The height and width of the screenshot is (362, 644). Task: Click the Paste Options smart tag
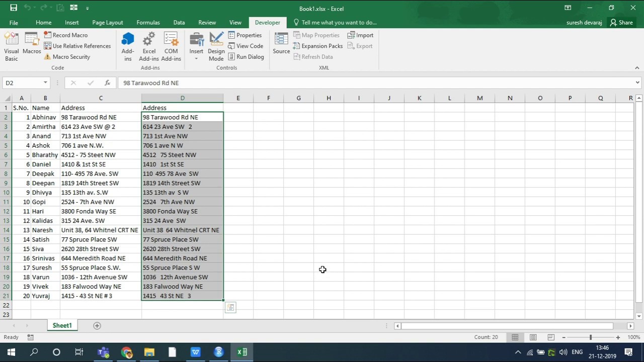(x=230, y=307)
